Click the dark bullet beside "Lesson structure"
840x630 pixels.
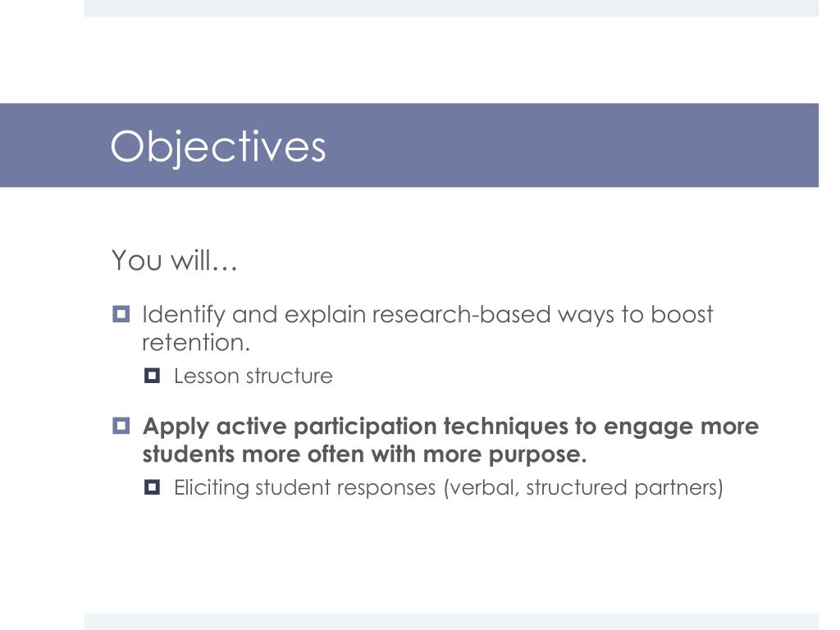click(152, 376)
